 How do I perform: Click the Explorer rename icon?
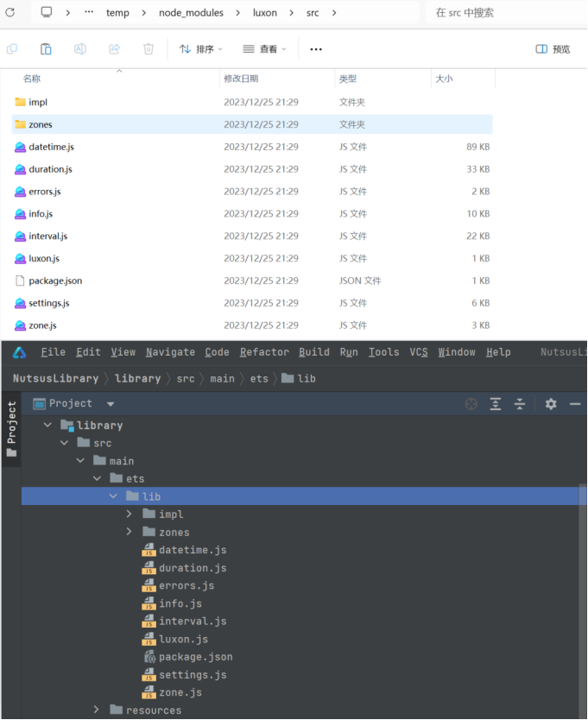[80, 48]
